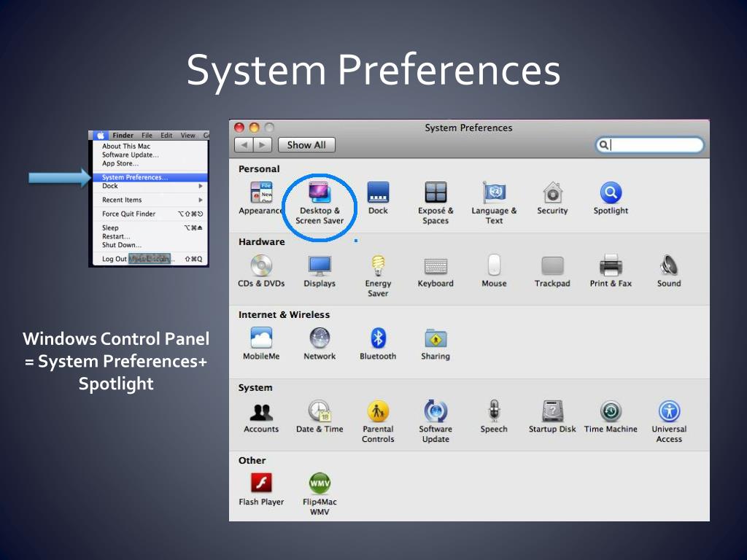Open Language & Text preferences
This screenshot has width=747, height=560.
point(494,203)
